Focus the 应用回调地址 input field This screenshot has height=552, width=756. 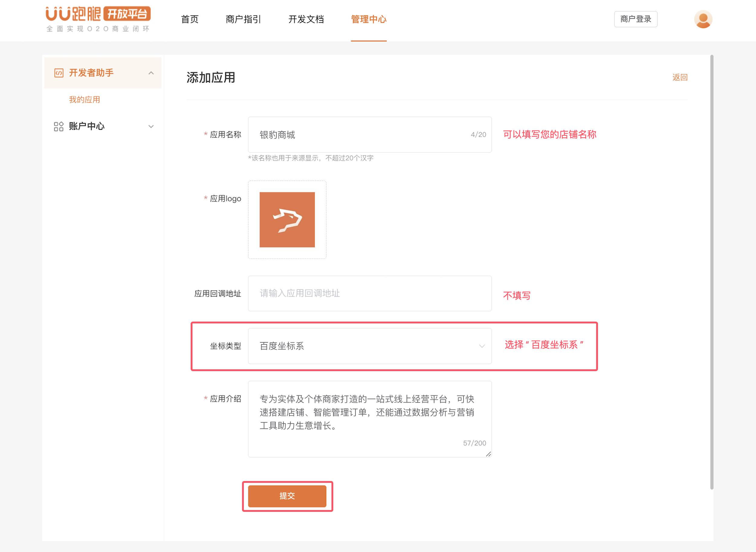coord(370,294)
